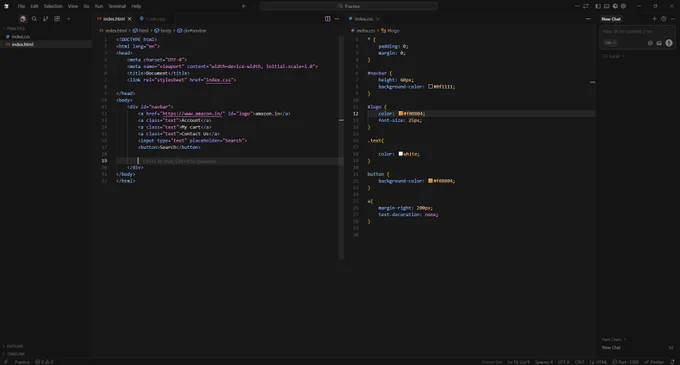
Task: Toggle the primary sidebar layout icon
Action: [x=598, y=6]
